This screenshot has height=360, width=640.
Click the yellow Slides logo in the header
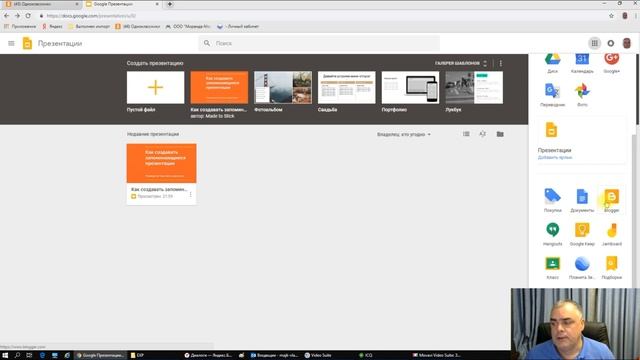pyautogui.click(x=27, y=43)
